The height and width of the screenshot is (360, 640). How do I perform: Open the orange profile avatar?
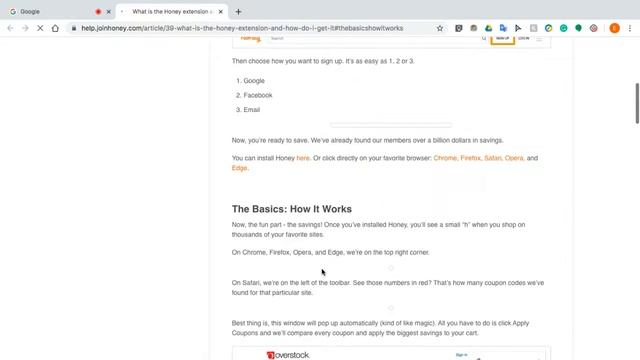[x=615, y=28]
